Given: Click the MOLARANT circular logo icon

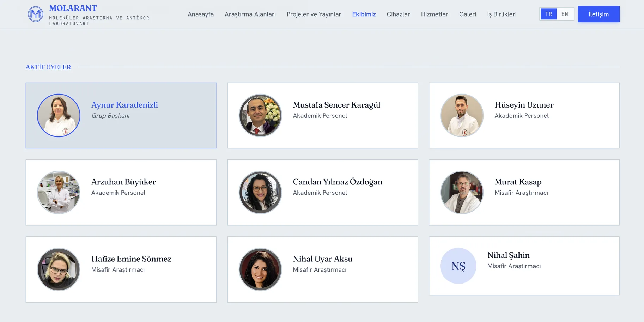Looking at the screenshot, I should (x=36, y=14).
